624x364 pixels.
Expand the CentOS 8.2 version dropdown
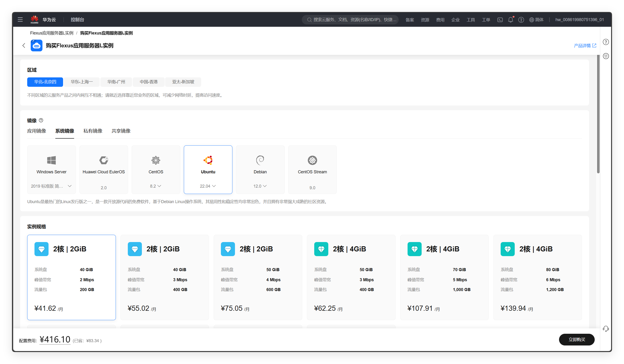point(156,186)
